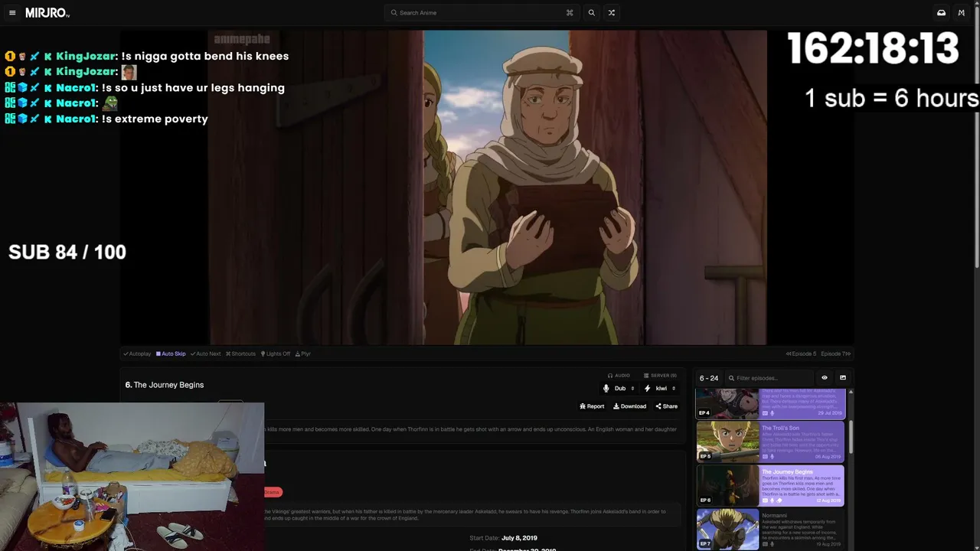Click the filler tag icon on The Journey Begins card
Image resolution: width=980 pixels, height=551 pixels.
(779, 500)
